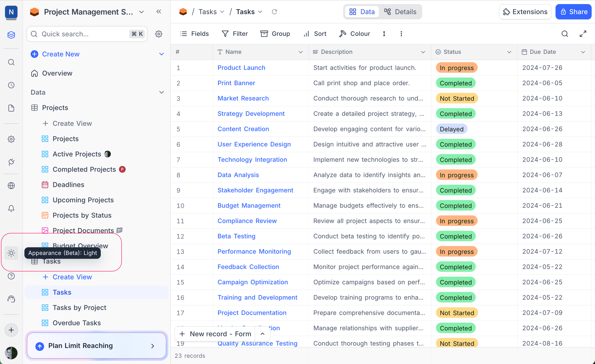Open the Status column dropdown arrow
This screenshot has width=595, height=364.
pos(509,52)
